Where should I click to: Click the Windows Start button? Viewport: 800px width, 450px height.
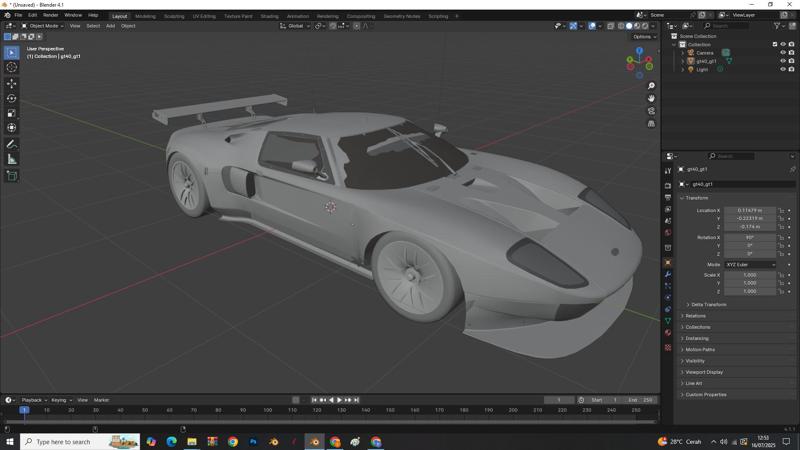(10, 441)
